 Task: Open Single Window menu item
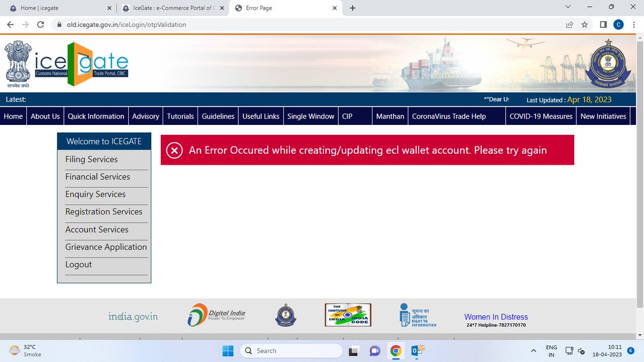pyautogui.click(x=311, y=116)
